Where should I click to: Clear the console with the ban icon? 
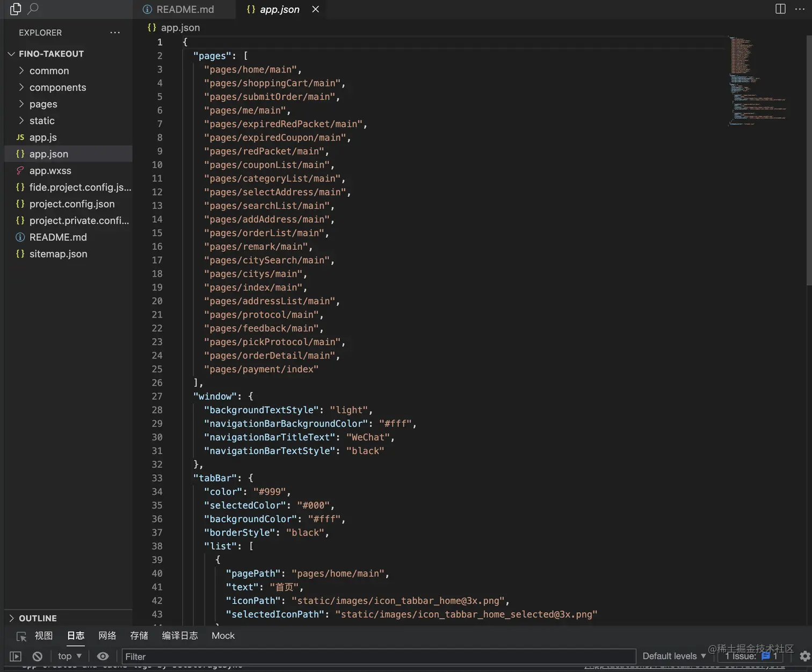37,656
